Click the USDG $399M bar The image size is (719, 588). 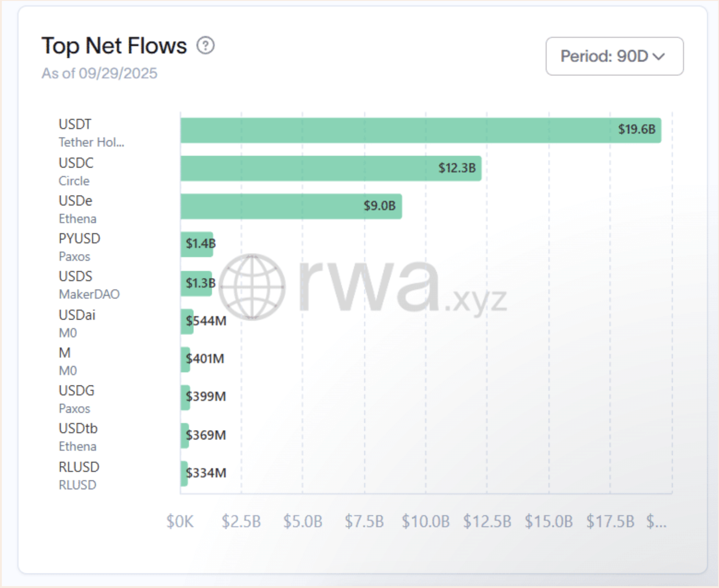click(185, 397)
